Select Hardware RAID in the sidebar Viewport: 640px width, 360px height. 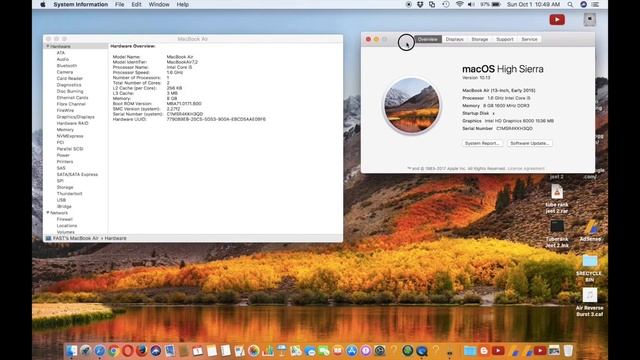[x=72, y=123]
